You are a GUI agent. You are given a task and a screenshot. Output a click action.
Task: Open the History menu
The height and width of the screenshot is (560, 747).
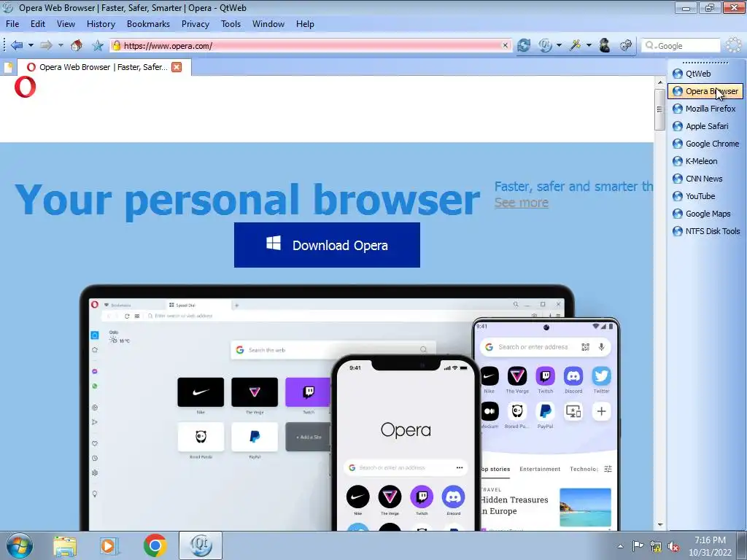tap(101, 24)
